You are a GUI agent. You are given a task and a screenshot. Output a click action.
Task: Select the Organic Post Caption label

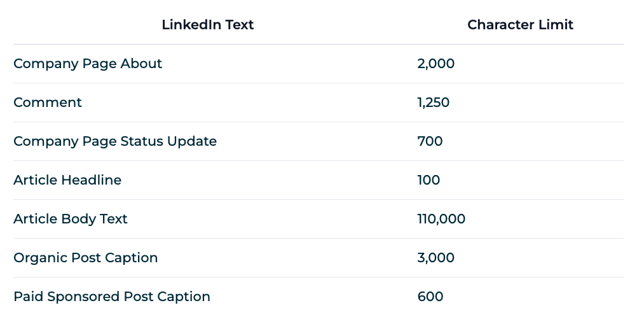pyautogui.click(x=85, y=258)
